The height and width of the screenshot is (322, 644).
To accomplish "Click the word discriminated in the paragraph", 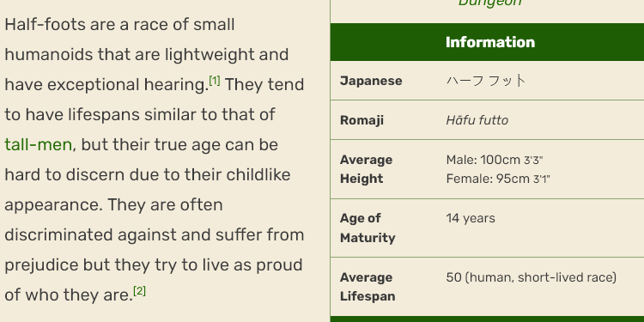I will click(x=58, y=235).
